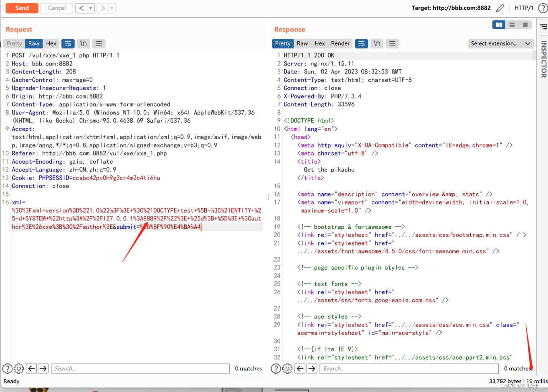Switch request view to Raw tab
This screenshot has height=392, width=548.
pos(34,43)
